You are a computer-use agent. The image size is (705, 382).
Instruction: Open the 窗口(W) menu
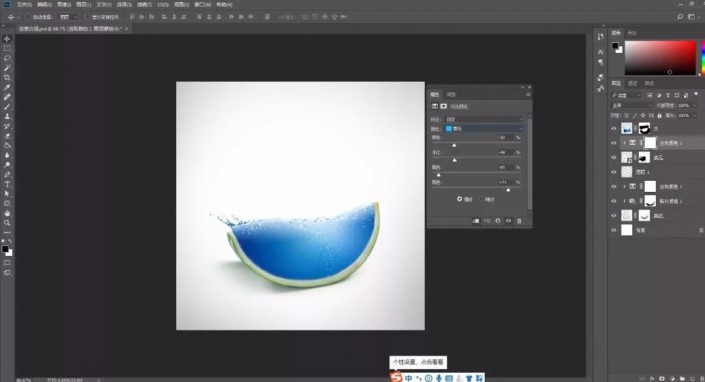[x=203, y=4]
